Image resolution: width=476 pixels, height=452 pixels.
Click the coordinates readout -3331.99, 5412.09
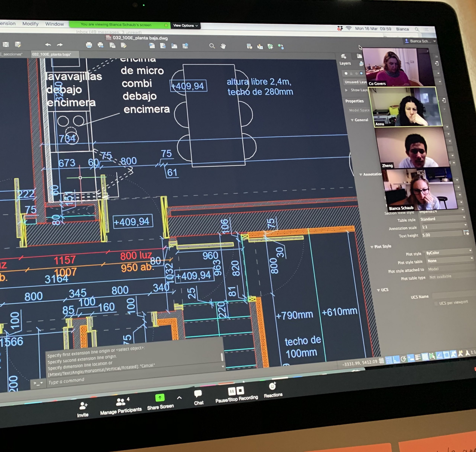tap(360, 363)
